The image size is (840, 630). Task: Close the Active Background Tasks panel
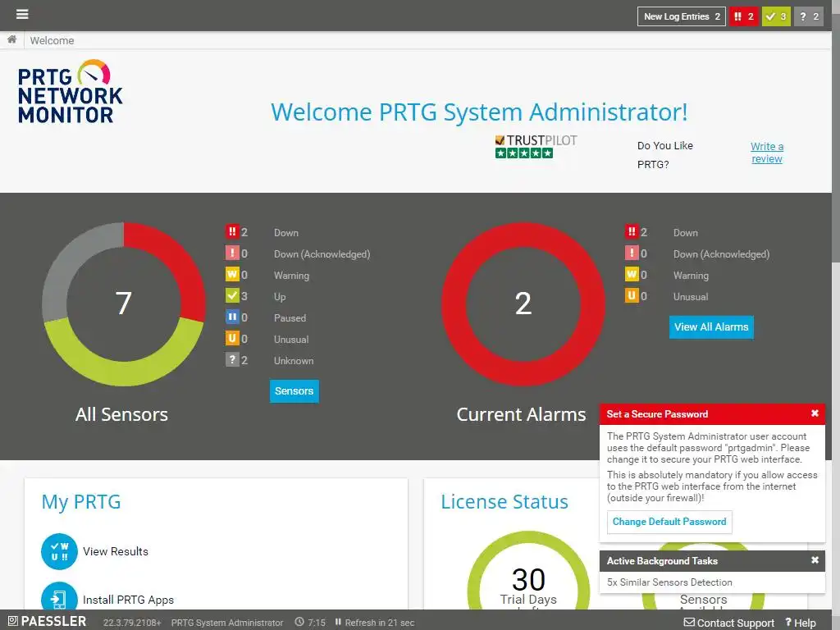coord(815,560)
